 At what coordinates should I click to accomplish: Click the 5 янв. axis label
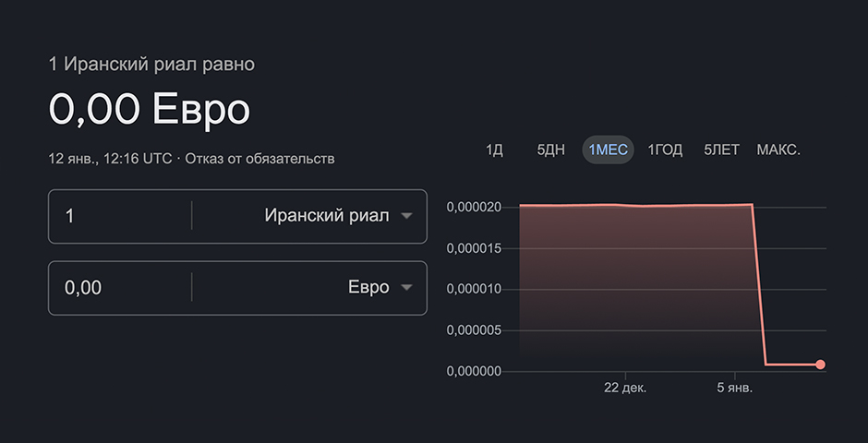click(735, 388)
